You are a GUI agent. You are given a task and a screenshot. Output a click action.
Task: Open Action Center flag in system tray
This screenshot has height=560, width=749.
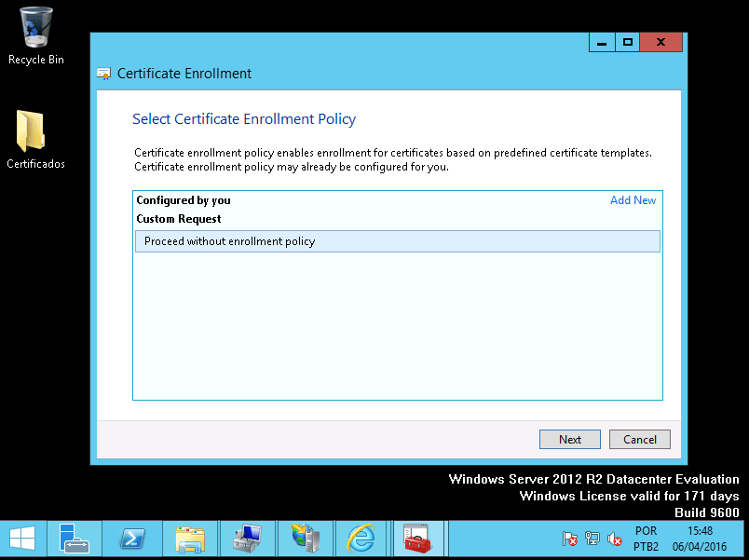pyautogui.click(x=569, y=539)
